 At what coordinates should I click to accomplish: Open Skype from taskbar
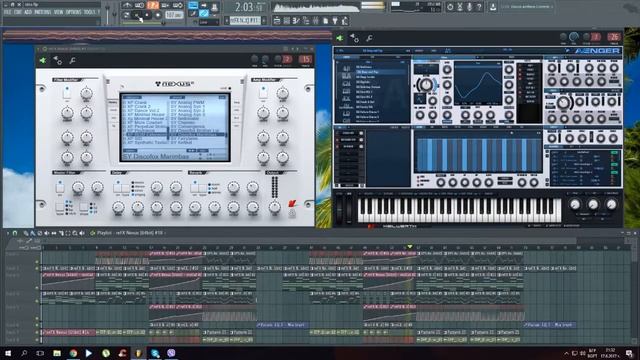155,353
